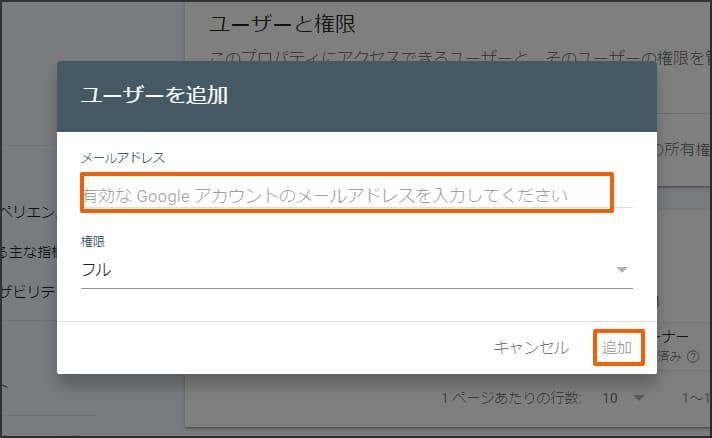Click the 追加 button in dialog
This screenshot has width=712, height=438.
click(x=618, y=348)
